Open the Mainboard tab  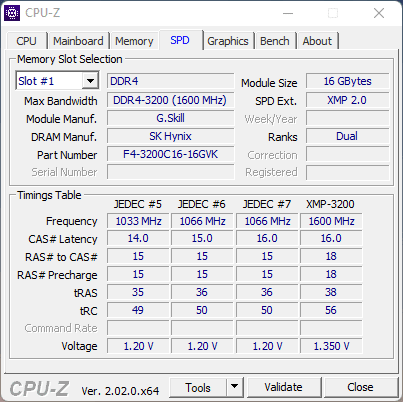tap(78, 41)
